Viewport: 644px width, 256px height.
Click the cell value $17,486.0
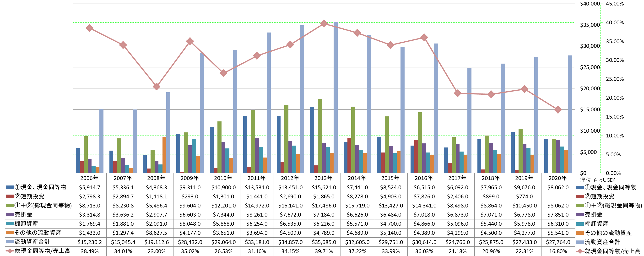324,206
